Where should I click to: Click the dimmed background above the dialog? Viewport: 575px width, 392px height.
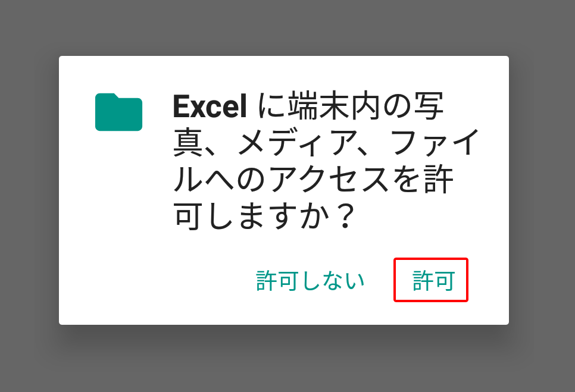click(287, 27)
